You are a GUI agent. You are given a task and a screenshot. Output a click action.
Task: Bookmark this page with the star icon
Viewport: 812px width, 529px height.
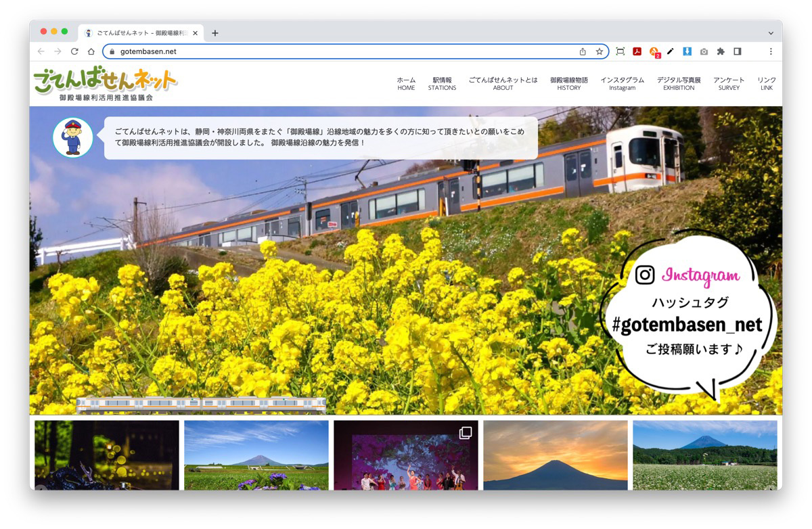click(x=600, y=51)
